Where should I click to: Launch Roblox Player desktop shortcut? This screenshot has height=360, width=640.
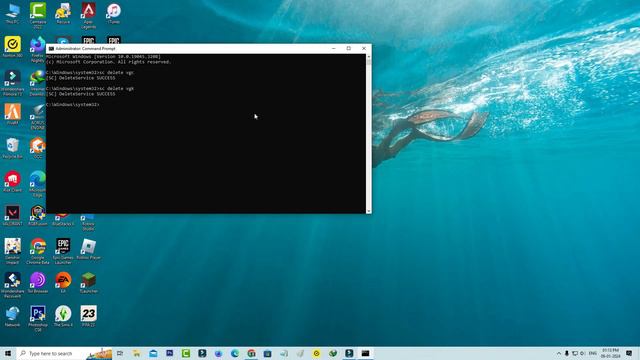click(x=88, y=249)
